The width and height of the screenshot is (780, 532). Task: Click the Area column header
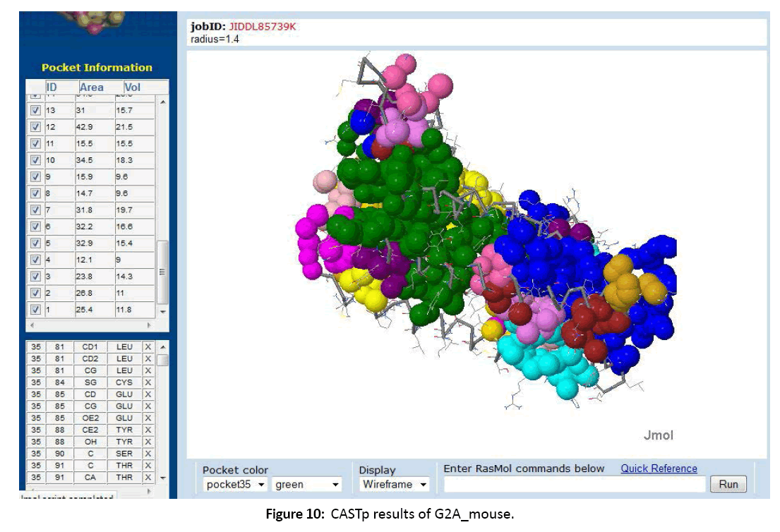(92, 87)
